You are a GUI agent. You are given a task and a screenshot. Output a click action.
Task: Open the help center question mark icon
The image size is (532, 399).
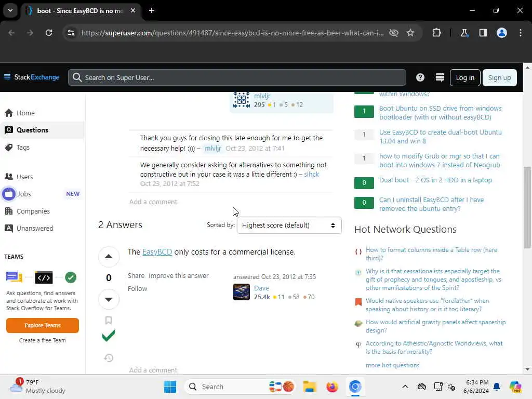[x=420, y=78]
